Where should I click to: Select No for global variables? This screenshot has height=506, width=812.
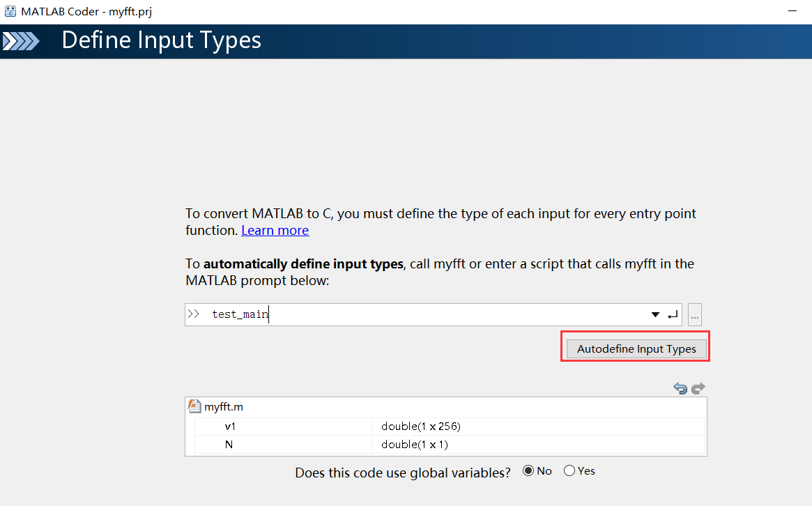tap(528, 471)
